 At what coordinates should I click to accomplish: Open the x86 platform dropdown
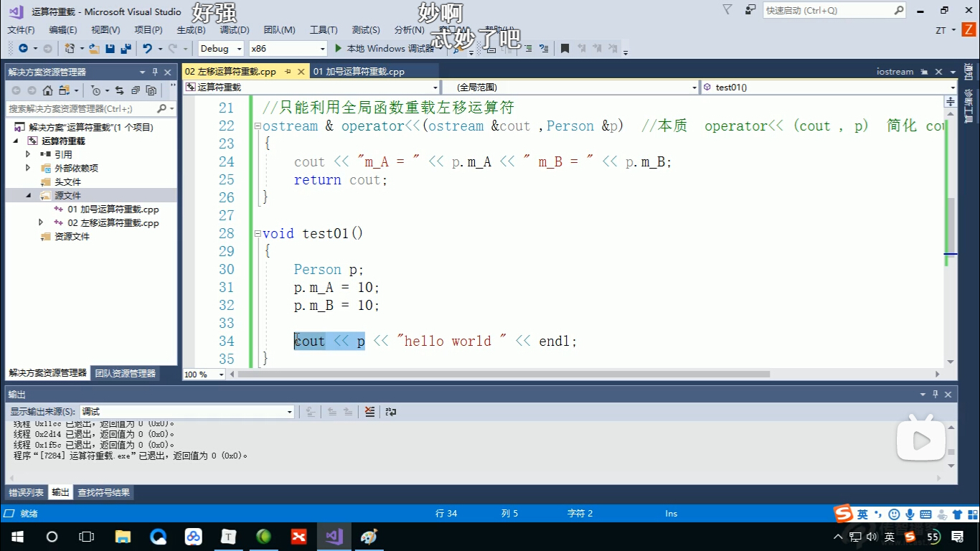(288, 49)
